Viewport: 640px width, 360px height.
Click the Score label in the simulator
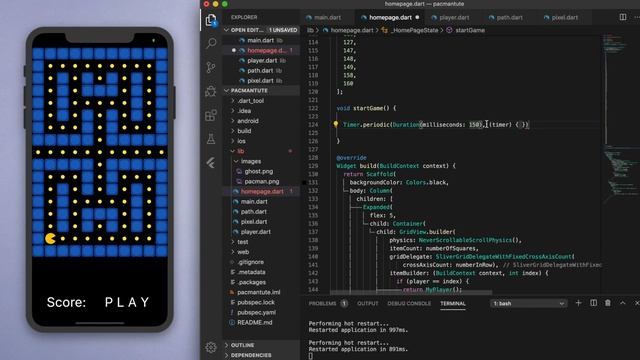coord(66,302)
